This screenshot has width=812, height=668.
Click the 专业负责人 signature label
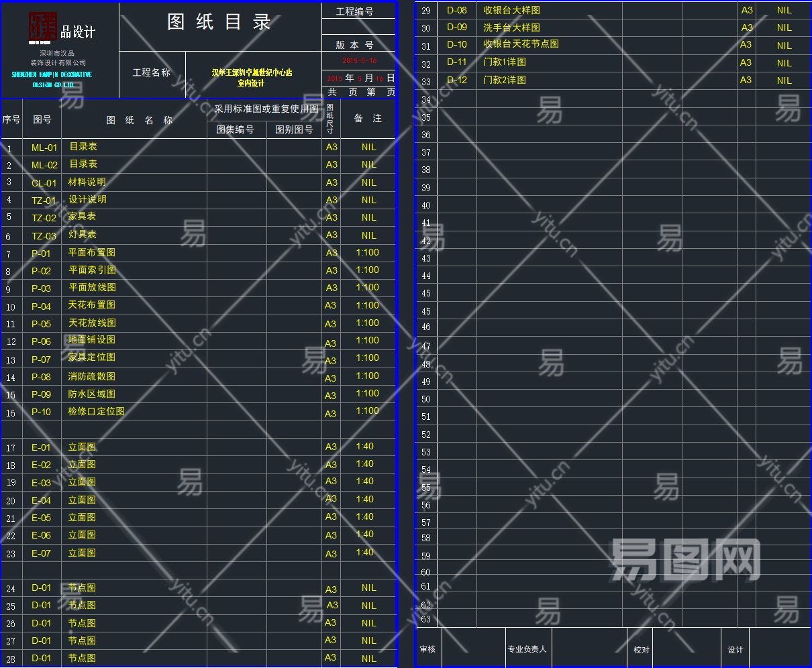pyautogui.click(x=527, y=649)
